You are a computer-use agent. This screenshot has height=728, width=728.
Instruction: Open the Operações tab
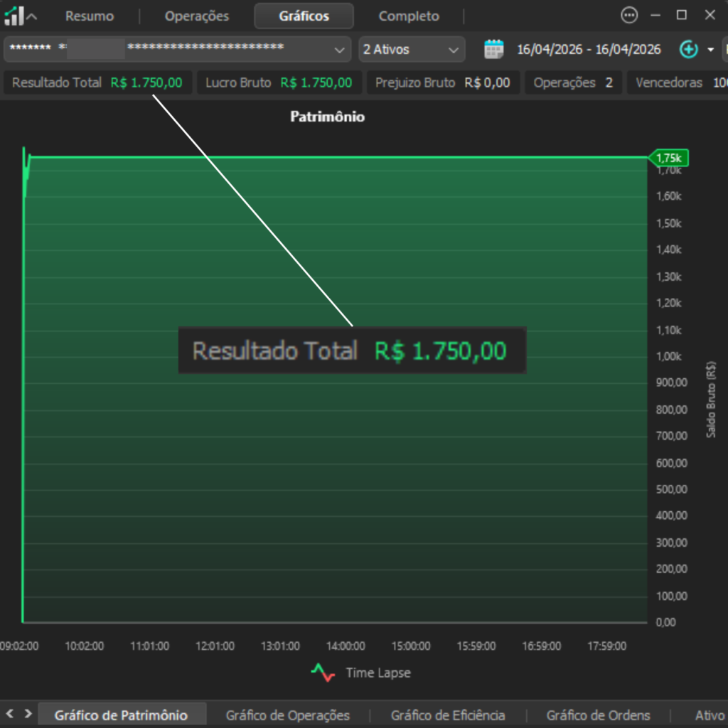[197, 16]
